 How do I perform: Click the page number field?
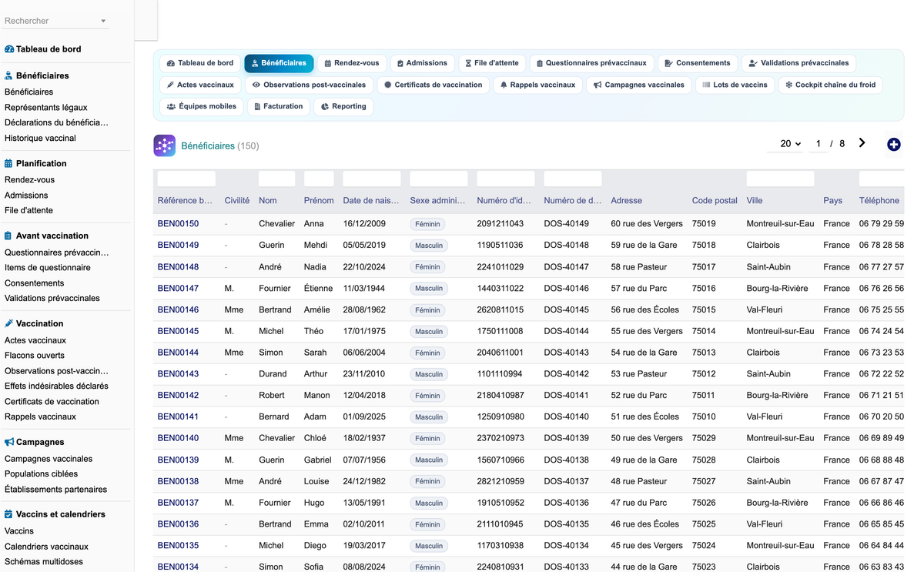tap(819, 144)
